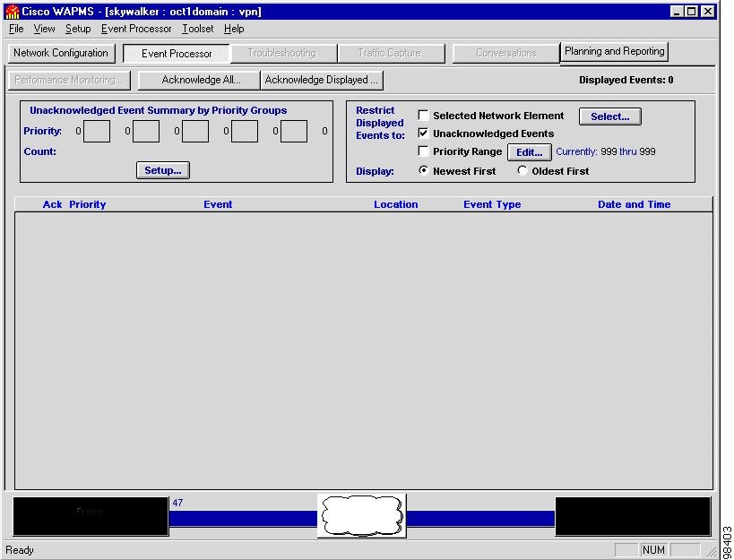Enable the Priority Range checkbox
This screenshot has width=734, height=560.
[x=423, y=151]
